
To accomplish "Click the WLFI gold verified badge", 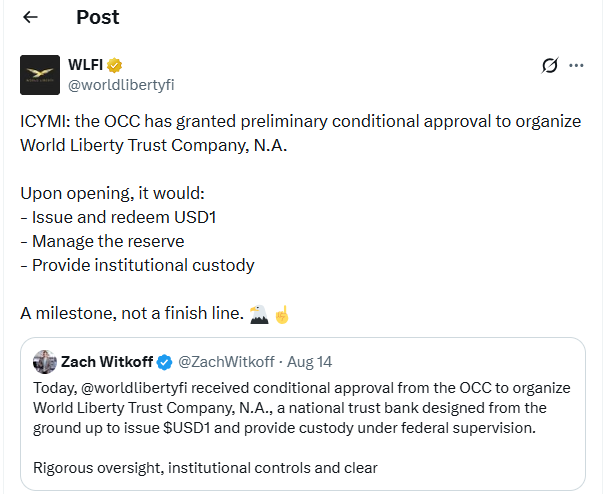I will click(x=114, y=65).
